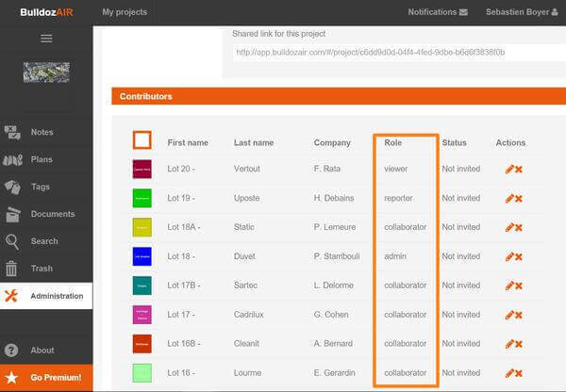566x392 pixels.
Task: Click the Notes sidebar icon
Action: (x=12, y=132)
